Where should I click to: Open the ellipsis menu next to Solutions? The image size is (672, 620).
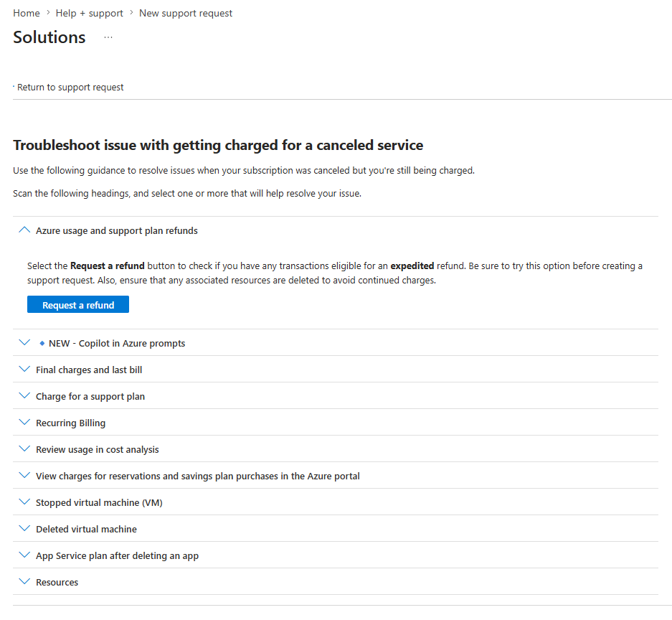(108, 37)
